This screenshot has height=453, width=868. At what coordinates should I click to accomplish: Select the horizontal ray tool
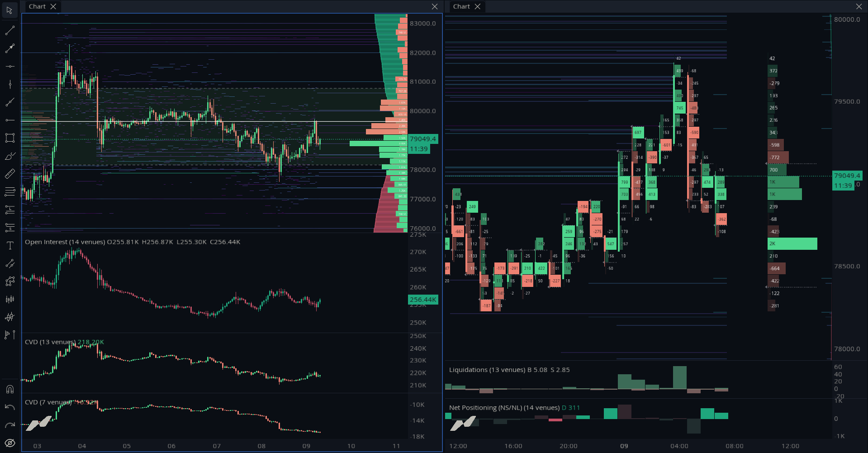pyautogui.click(x=9, y=120)
